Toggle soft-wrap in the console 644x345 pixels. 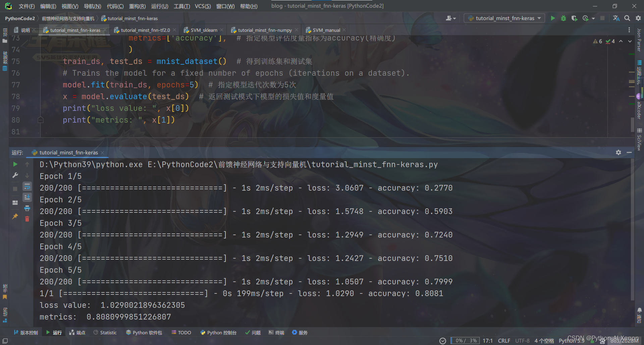tap(27, 186)
